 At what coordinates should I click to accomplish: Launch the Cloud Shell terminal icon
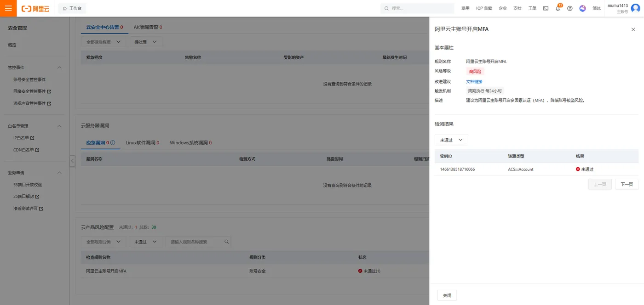tap(546, 8)
